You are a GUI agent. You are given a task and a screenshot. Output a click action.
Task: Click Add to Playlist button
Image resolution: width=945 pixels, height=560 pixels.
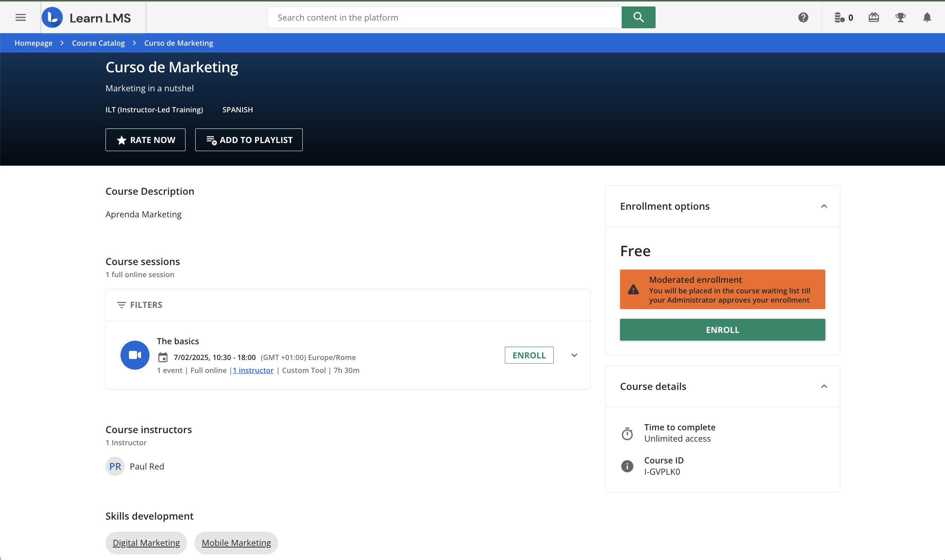point(249,140)
